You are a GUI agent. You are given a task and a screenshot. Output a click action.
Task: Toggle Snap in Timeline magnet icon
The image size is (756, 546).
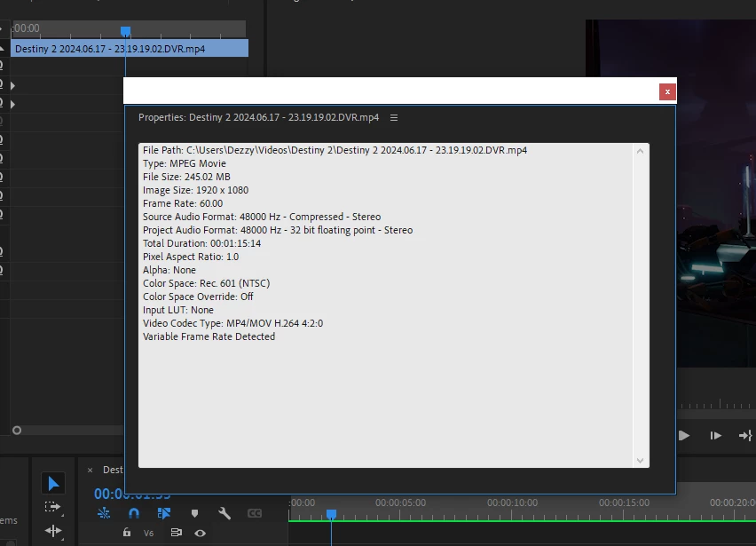[134, 513]
